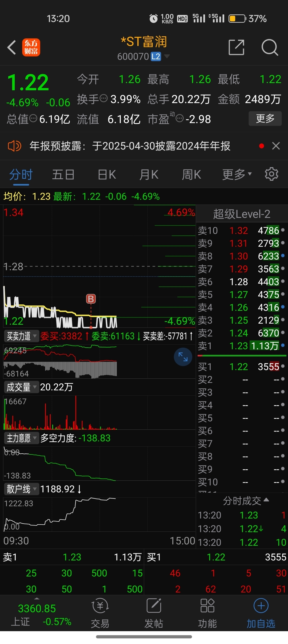Open the 散户线 indicator dropdown
Image resolution: width=288 pixels, height=644 pixels.
[22, 489]
